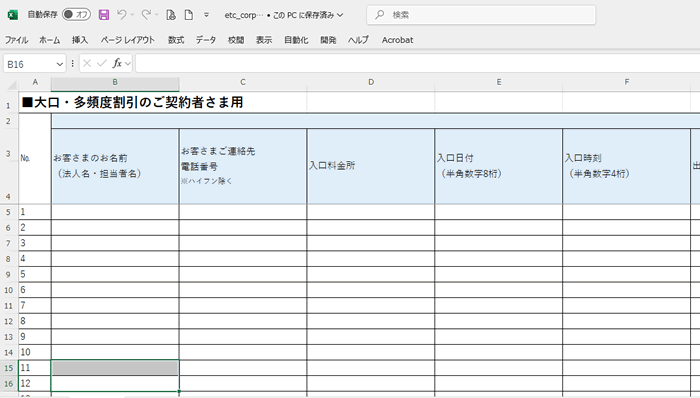The width and height of the screenshot is (700, 398).
Task: Open the 自動化 tab
Action: (x=296, y=40)
